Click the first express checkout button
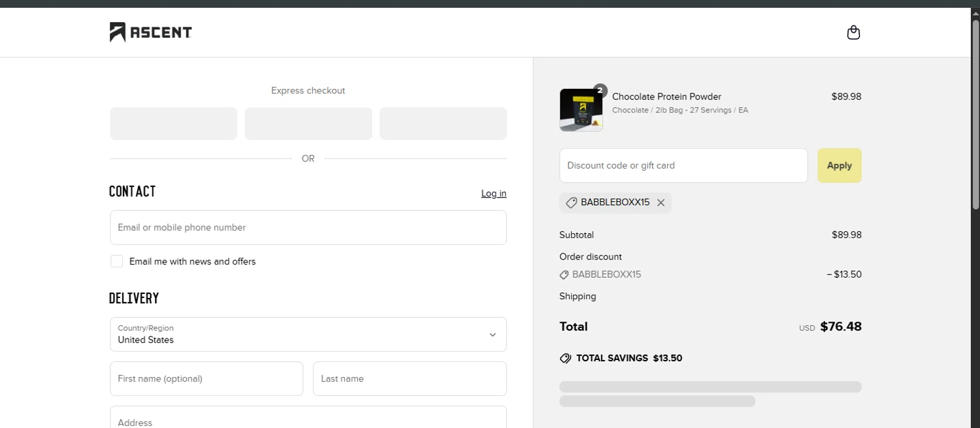980x428 pixels. coord(173,123)
